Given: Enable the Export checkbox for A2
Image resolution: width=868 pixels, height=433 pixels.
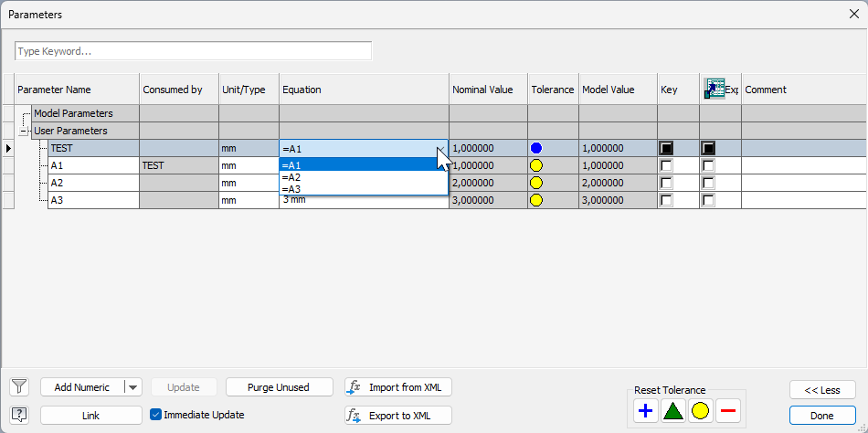Looking at the screenshot, I should pyautogui.click(x=708, y=183).
